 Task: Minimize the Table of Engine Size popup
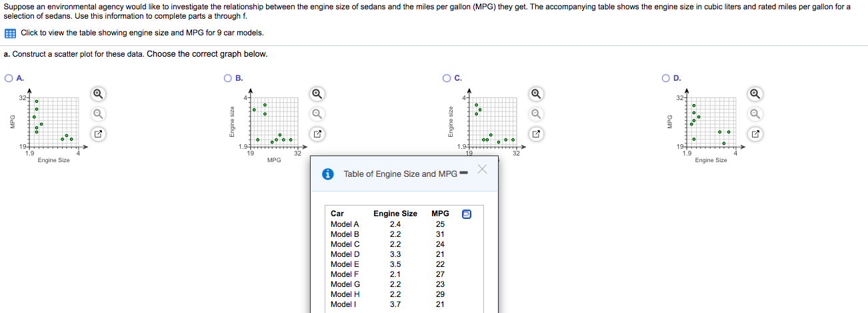(x=464, y=174)
